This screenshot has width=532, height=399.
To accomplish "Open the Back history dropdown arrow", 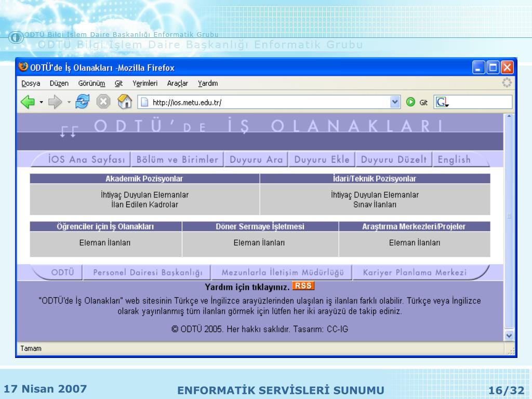I will pos(41,102).
